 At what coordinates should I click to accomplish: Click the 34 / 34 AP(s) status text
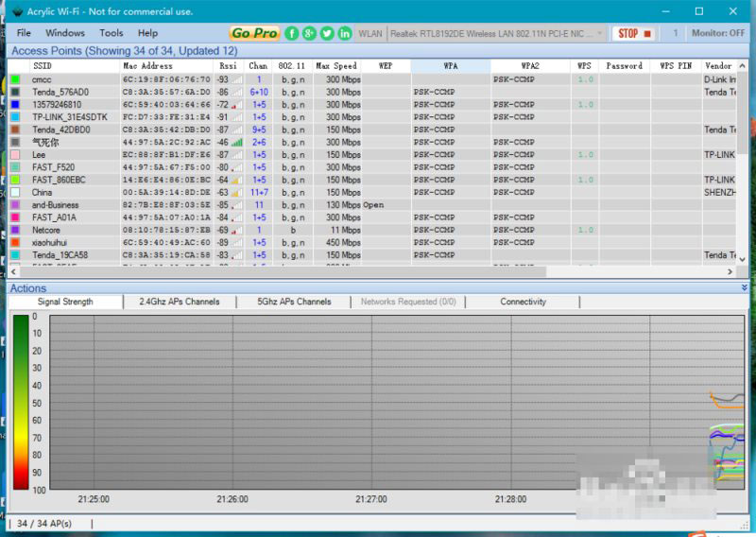pyautogui.click(x=43, y=524)
